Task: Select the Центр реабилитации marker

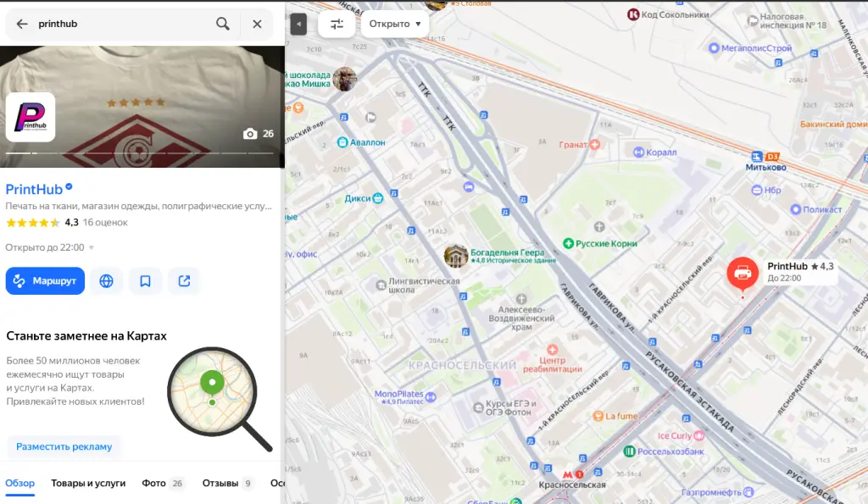Action: pos(552,350)
